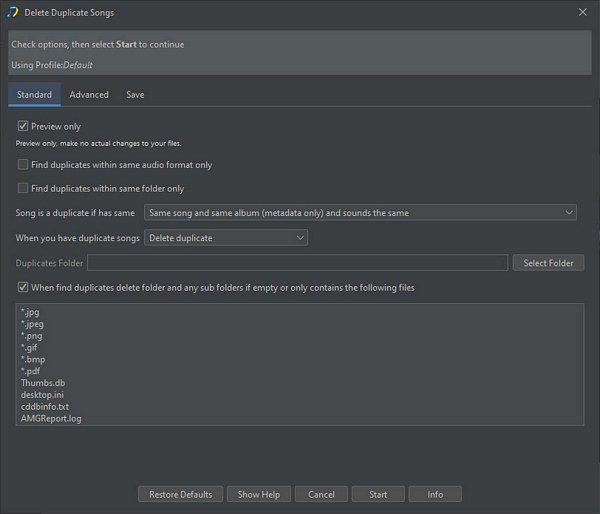Select the Thumbs.db entry in the file list
The width and height of the screenshot is (600, 514).
(x=41, y=383)
